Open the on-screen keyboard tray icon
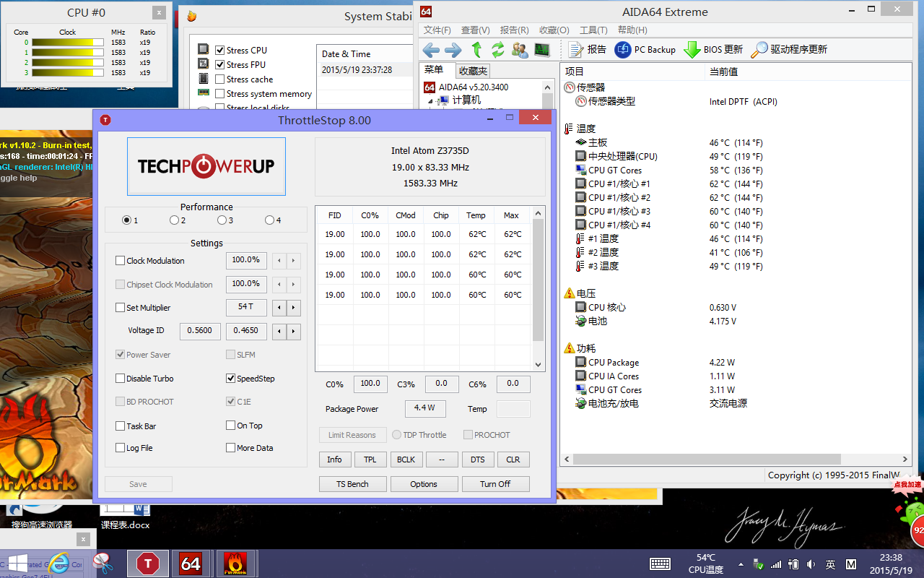 pos(660,564)
